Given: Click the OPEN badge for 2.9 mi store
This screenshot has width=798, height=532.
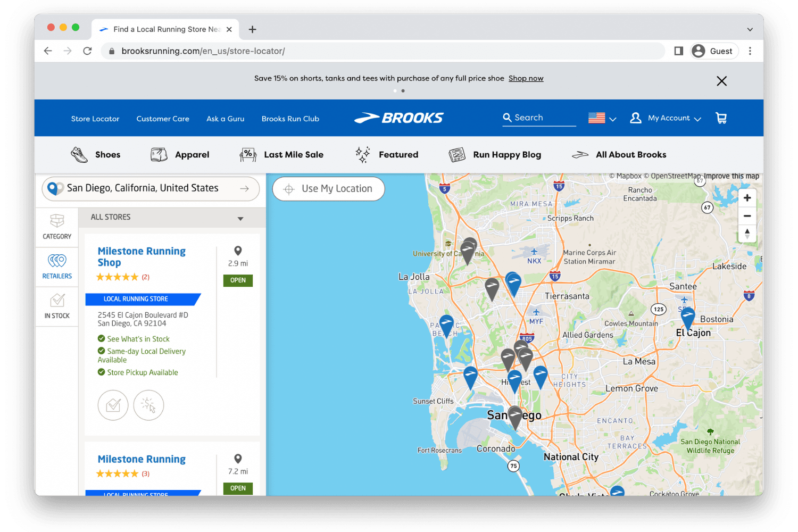Looking at the screenshot, I should coord(238,280).
